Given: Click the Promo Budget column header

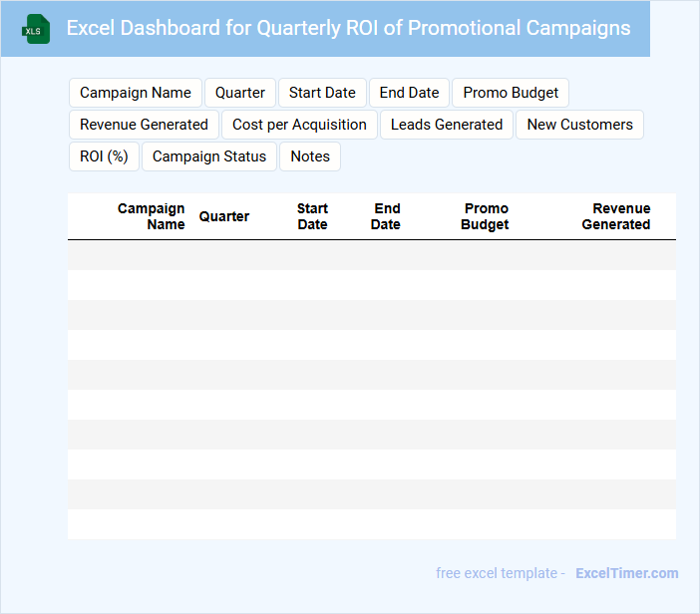Looking at the screenshot, I should click(486, 216).
